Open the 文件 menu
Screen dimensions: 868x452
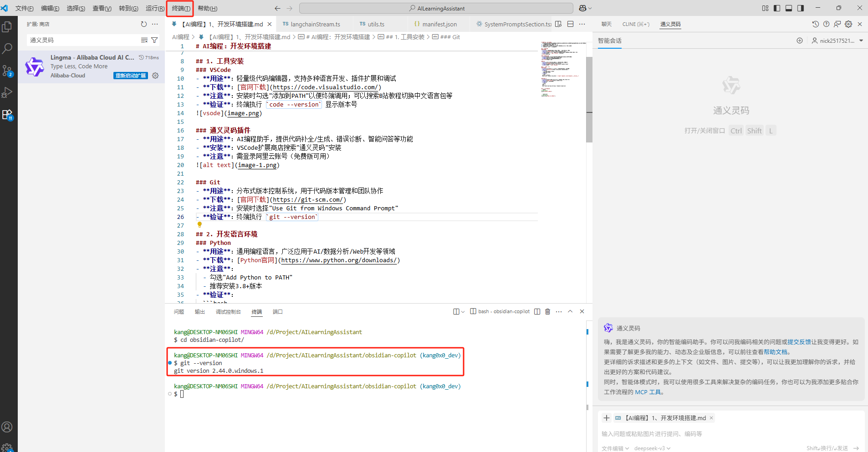(24, 8)
